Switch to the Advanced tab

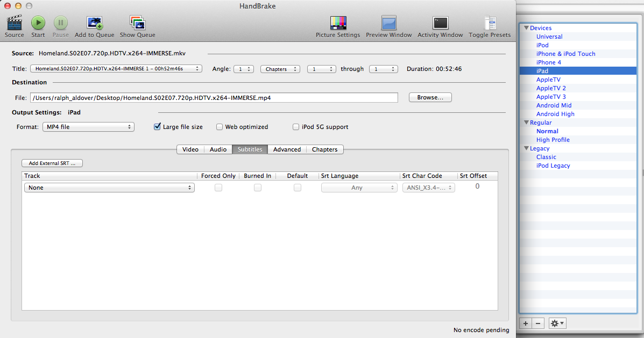click(x=287, y=149)
